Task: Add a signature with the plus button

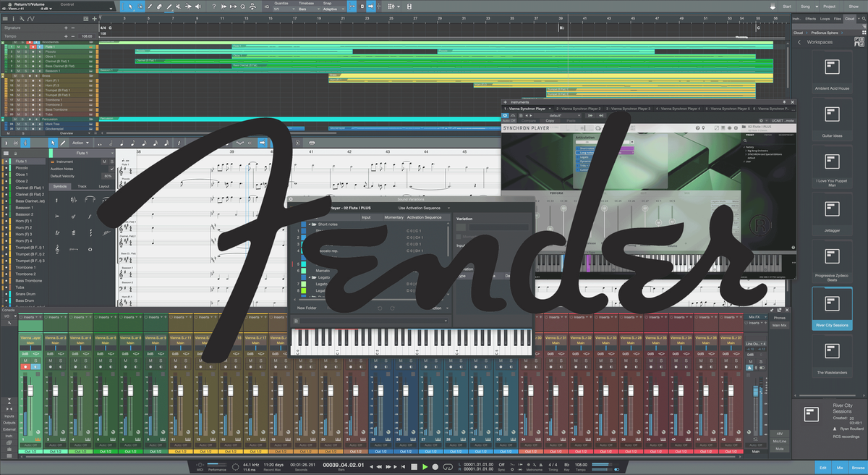Action: [66, 28]
